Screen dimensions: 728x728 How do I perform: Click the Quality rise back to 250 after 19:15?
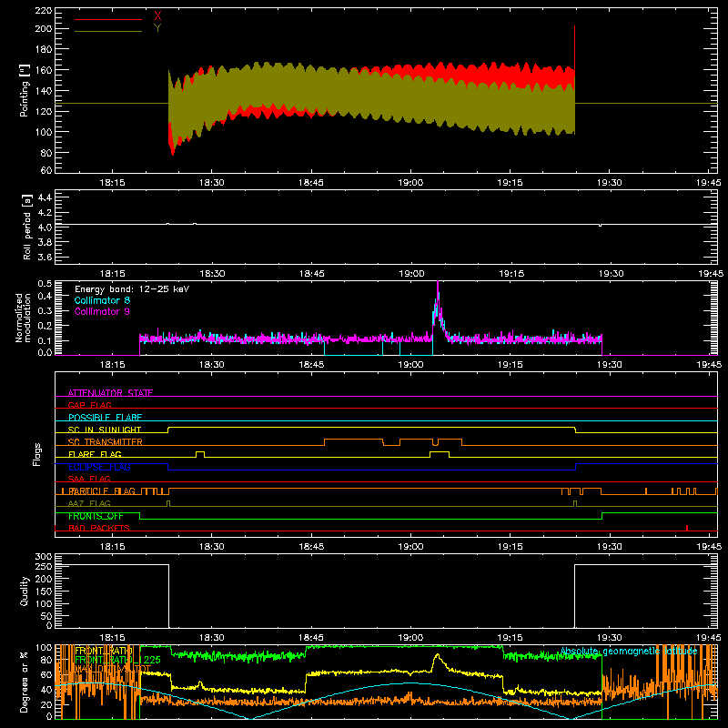[575, 596]
